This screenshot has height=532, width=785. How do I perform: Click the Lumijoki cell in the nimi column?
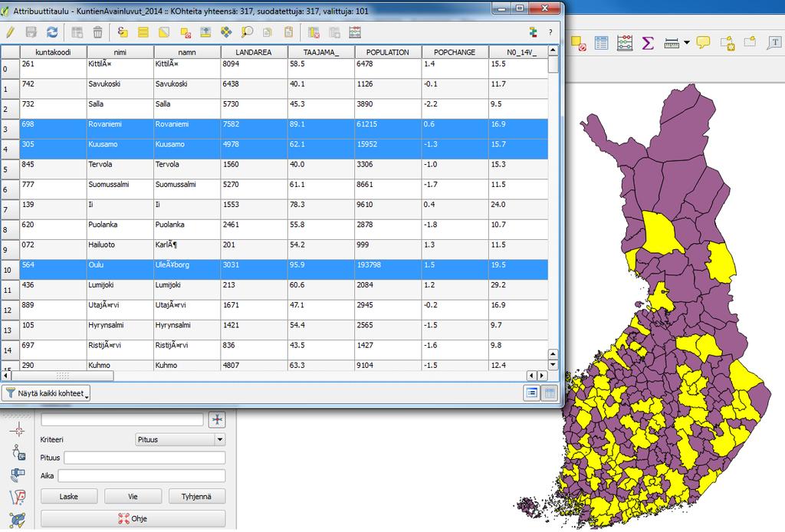(x=120, y=289)
